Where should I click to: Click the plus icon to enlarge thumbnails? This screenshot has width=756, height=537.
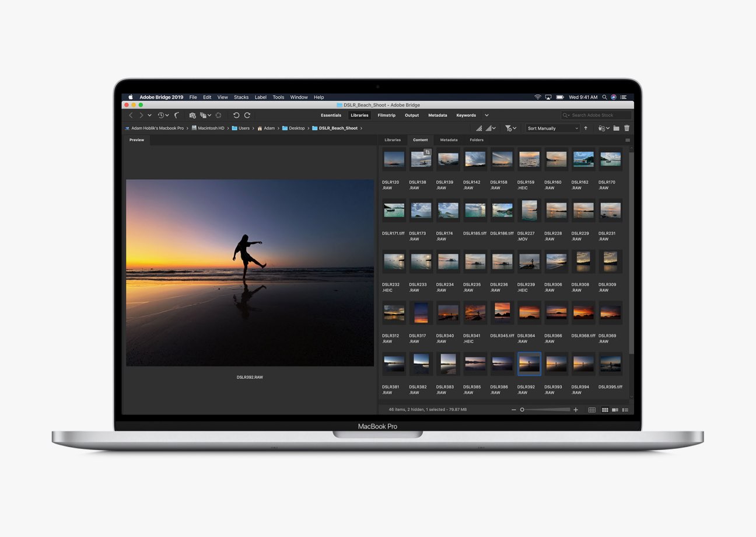(576, 410)
